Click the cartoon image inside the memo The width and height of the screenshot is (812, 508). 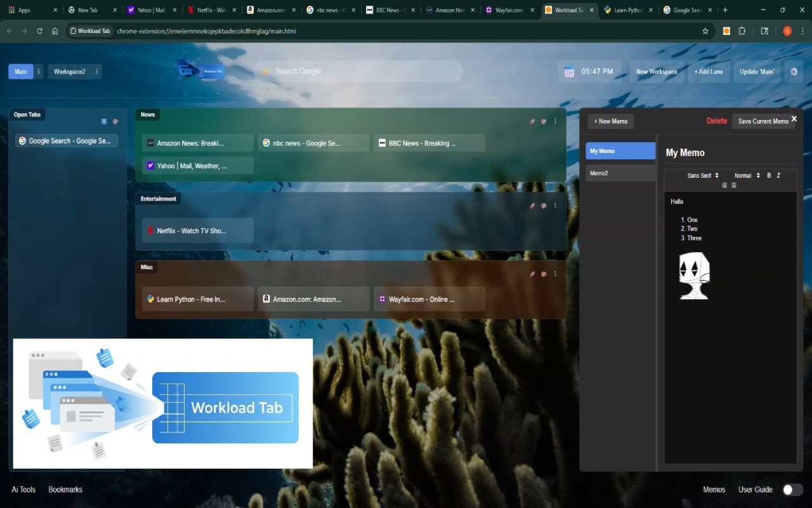[694, 276]
